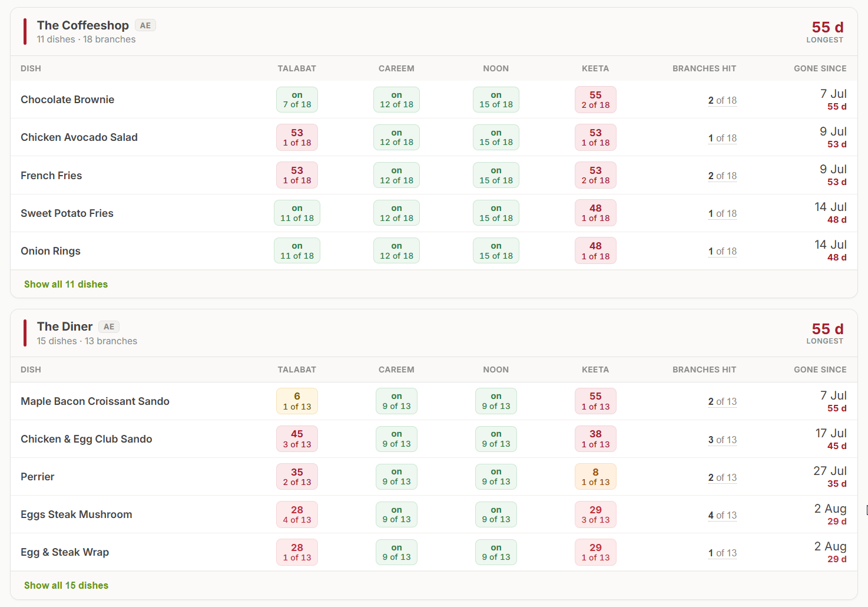Click the Onion Rings dish name
Screen dimensions: 868x607
pyautogui.click(x=51, y=251)
